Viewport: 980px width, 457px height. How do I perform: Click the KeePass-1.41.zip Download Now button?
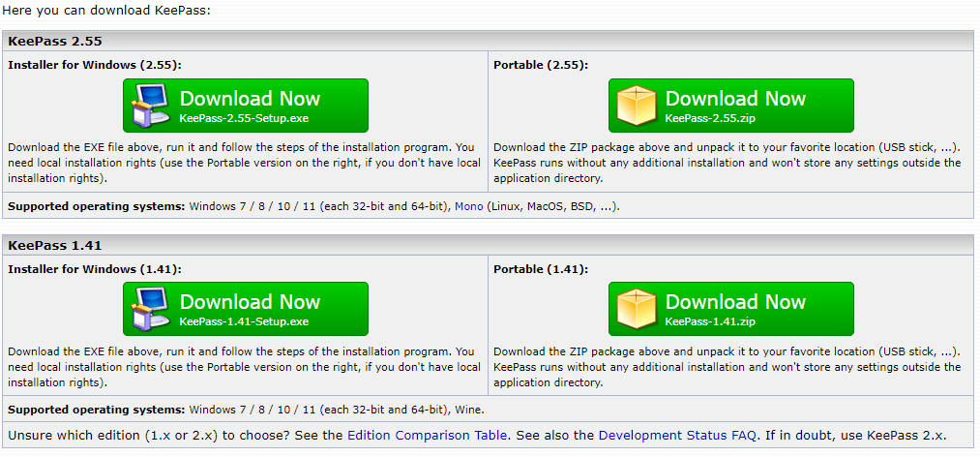[x=731, y=309]
